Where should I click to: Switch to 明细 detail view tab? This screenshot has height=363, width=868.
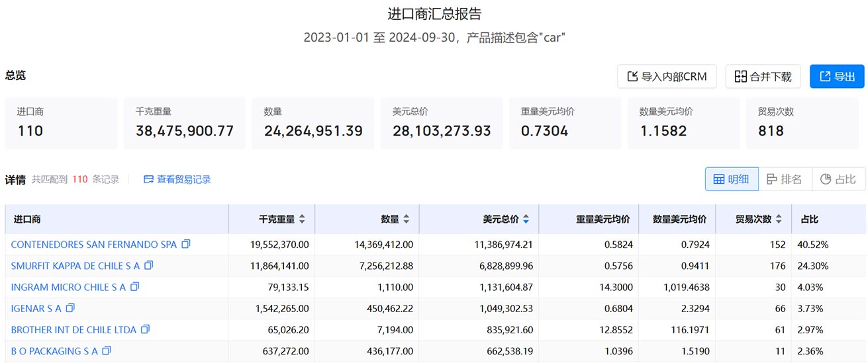tap(732, 179)
